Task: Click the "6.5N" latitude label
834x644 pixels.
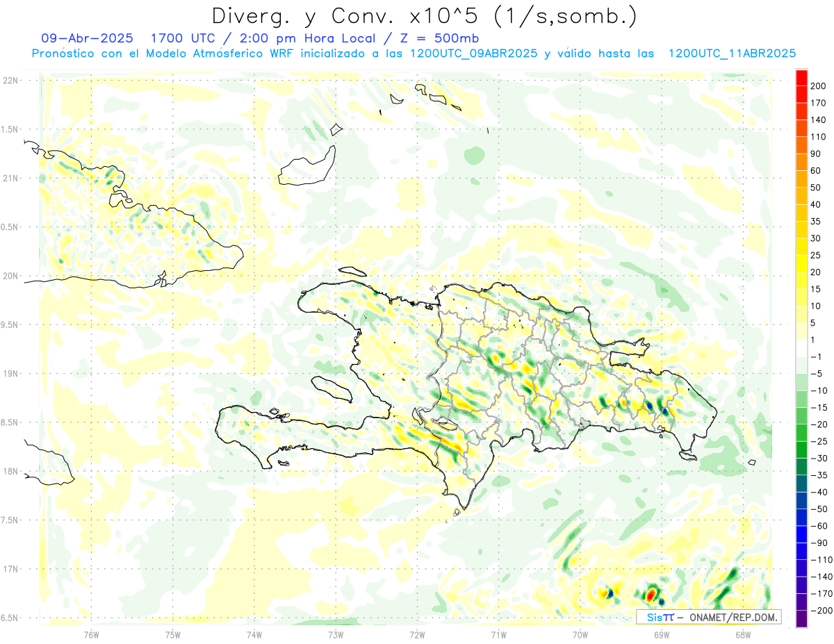Action: pos(10,618)
